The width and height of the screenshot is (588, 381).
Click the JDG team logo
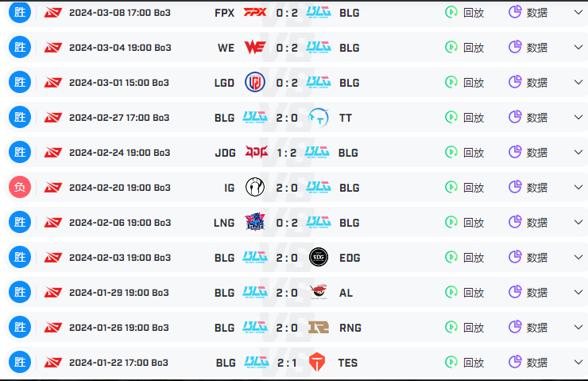click(x=257, y=152)
